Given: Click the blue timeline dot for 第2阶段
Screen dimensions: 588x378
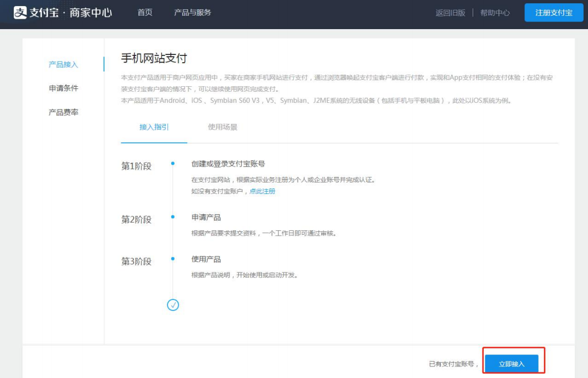Looking at the screenshot, I should [172, 216].
